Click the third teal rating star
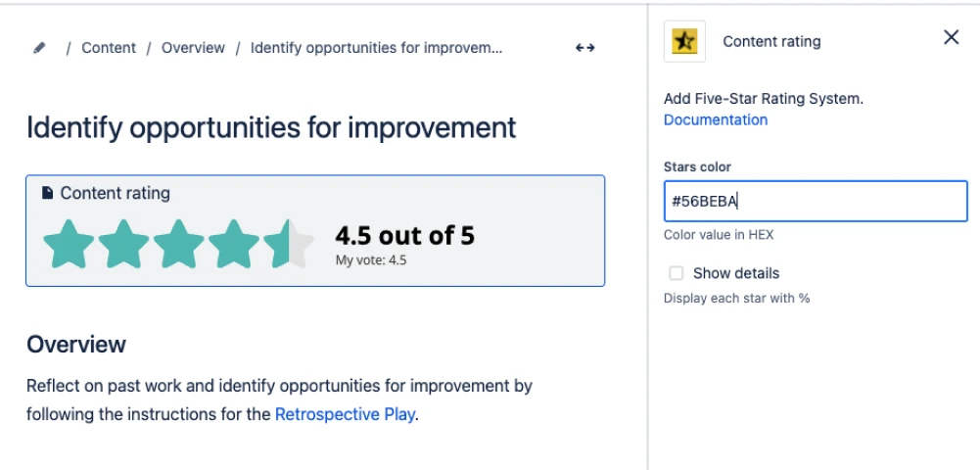 [x=179, y=244]
